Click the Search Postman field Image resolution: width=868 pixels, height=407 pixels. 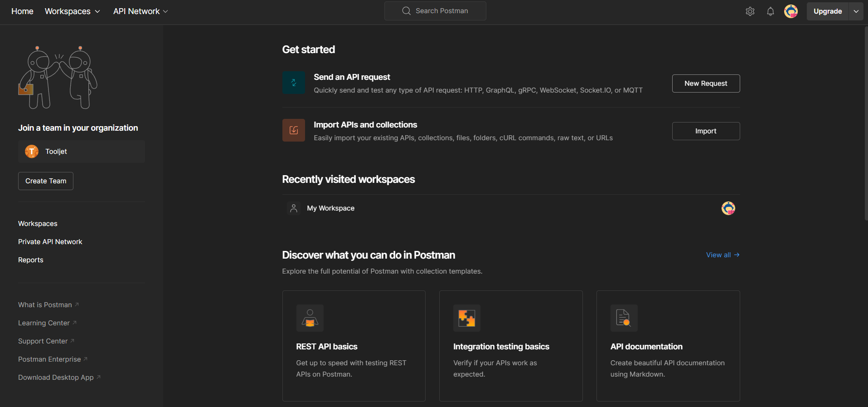(x=435, y=11)
